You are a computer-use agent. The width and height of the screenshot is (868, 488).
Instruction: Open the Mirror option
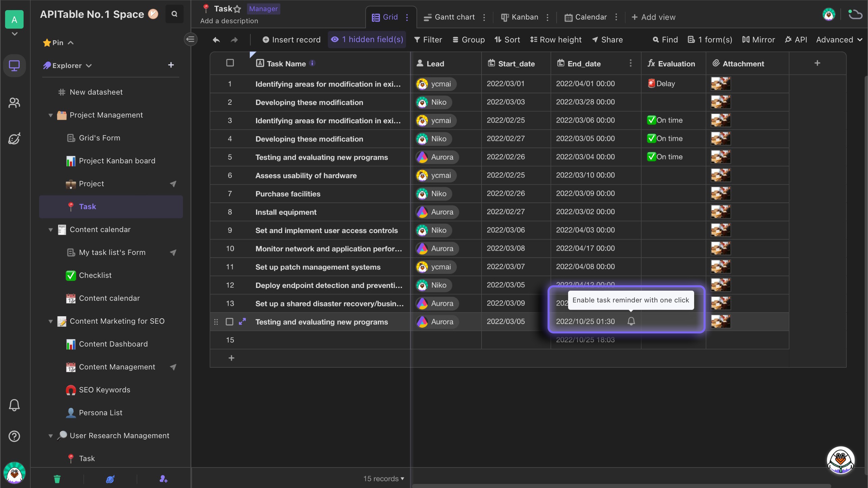[x=758, y=40]
